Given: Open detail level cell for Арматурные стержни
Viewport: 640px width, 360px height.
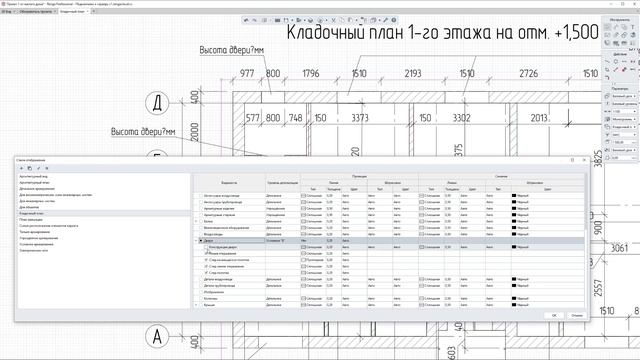Looking at the screenshot, I should click(282, 215).
